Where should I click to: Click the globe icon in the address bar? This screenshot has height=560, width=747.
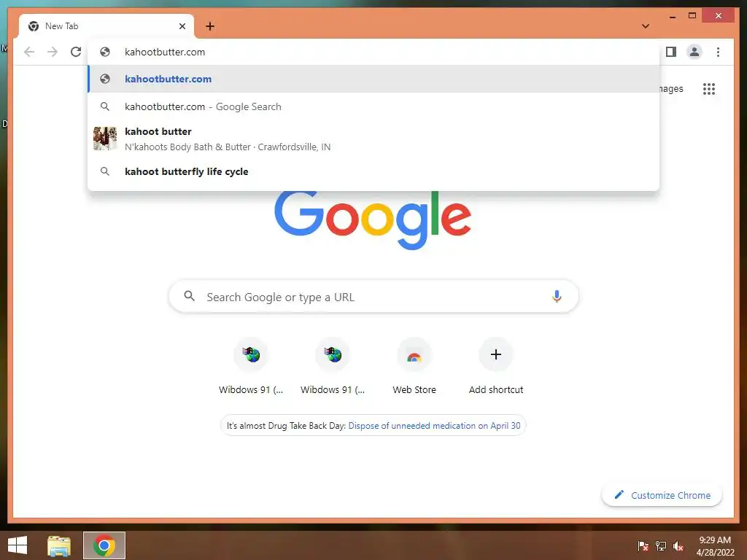pos(105,52)
